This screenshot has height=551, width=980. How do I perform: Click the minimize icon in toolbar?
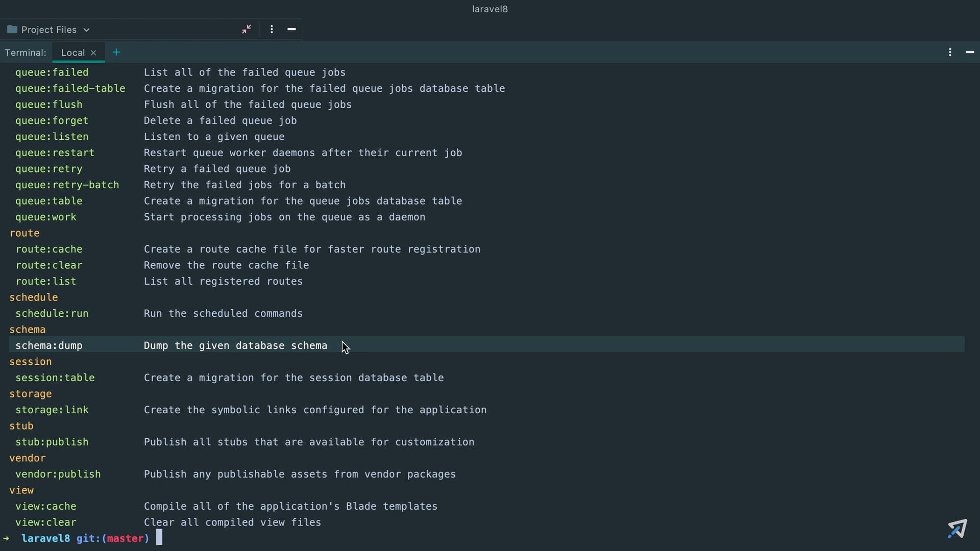coord(291,30)
